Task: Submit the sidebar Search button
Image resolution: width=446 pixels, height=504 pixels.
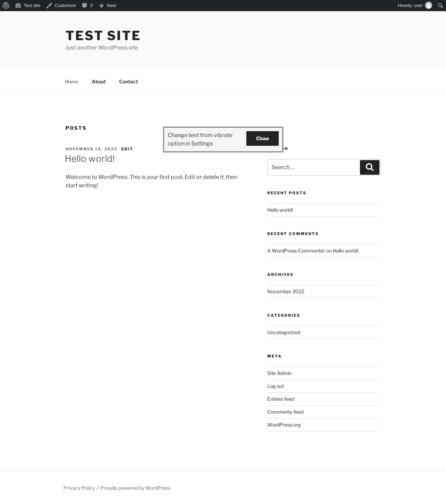Action: pyautogui.click(x=370, y=167)
